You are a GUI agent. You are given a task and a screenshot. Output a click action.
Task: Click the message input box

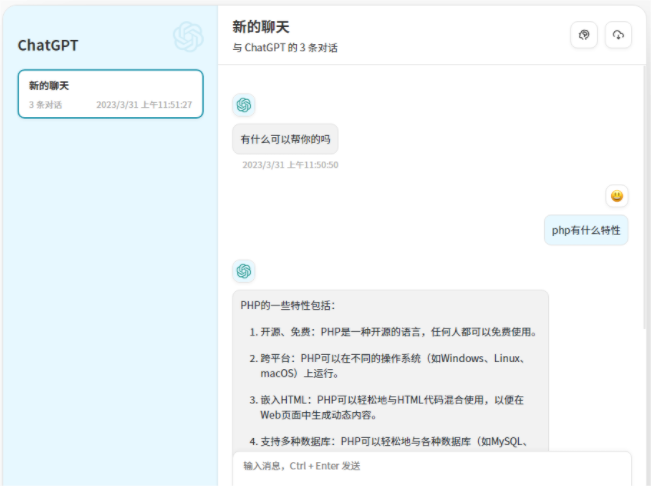point(430,466)
